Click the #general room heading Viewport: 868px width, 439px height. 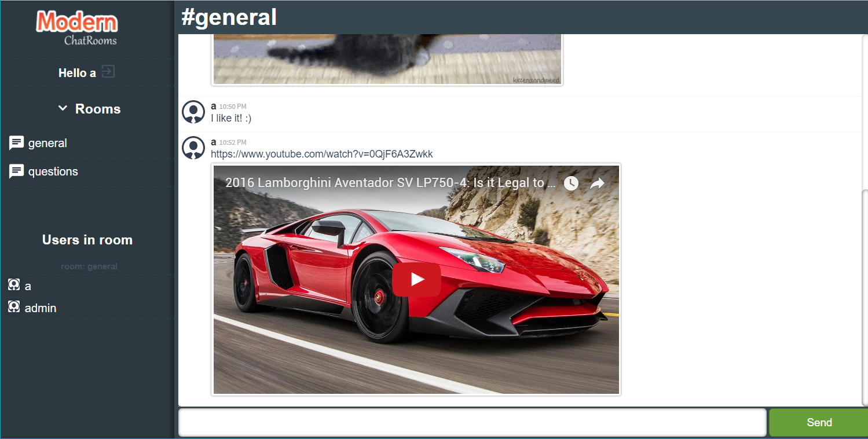[x=229, y=17]
